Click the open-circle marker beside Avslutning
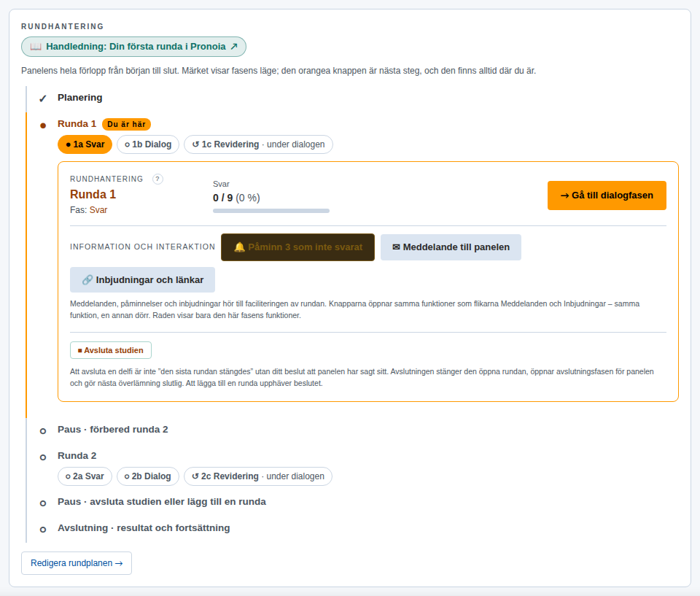 (x=43, y=530)
